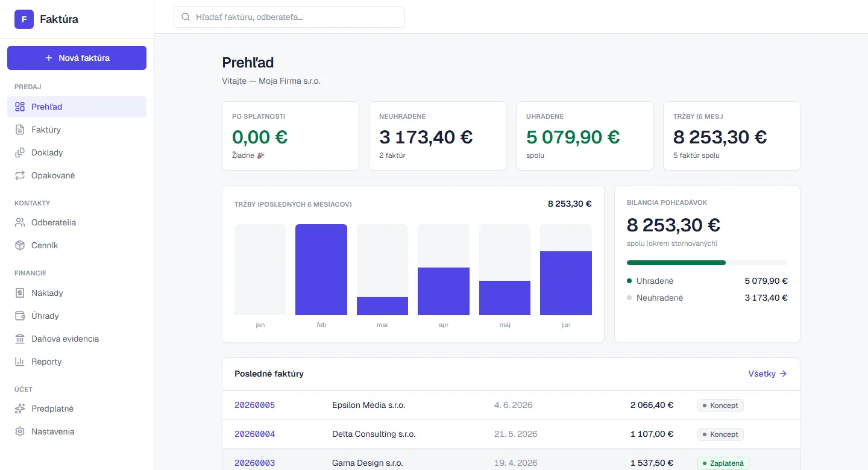
Task: Open the Daňová evidencia bank icon
Action: pos(20,339)
